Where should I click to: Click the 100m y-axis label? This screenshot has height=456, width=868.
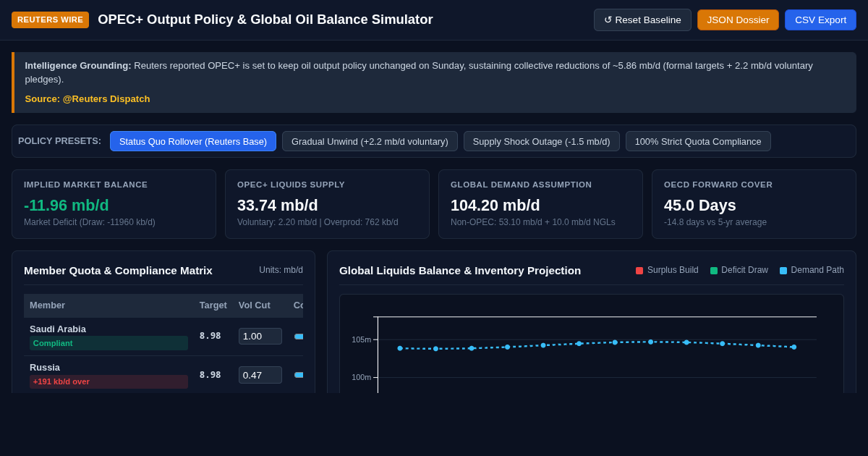(361, 377)
